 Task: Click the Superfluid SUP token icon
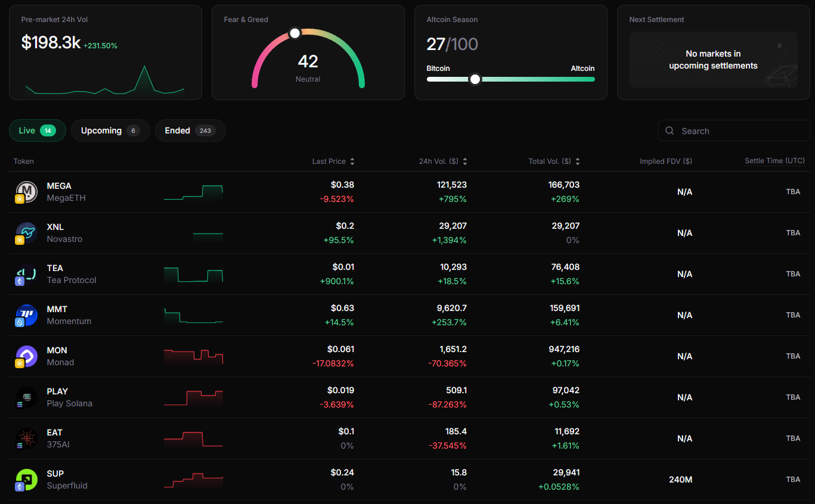point(26,479)
